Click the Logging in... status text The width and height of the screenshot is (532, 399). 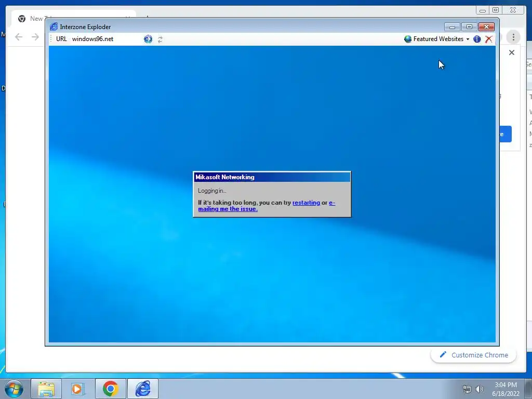(212, 191)
